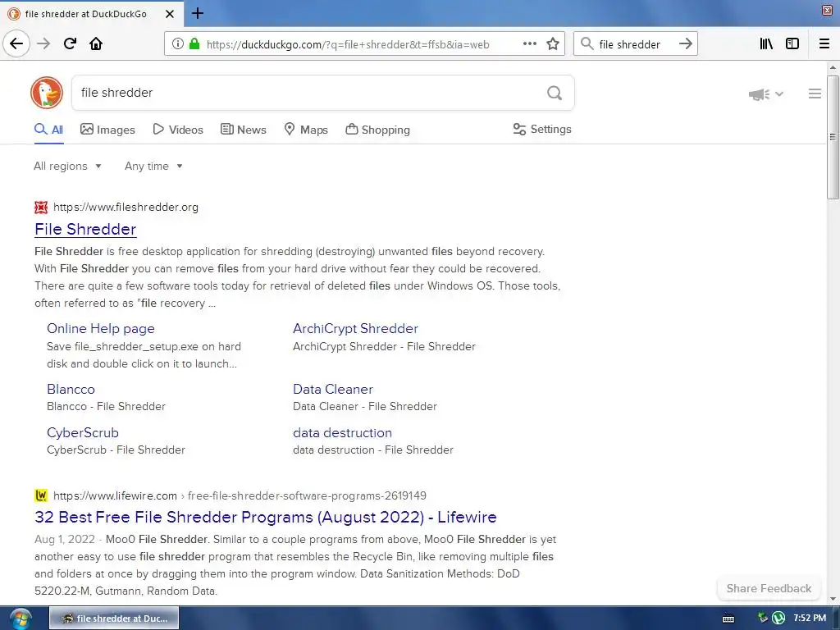The width and height of the screenshot is (840, 630).
Task: Click the network tray icon
Action: click(x=763, y=618)
